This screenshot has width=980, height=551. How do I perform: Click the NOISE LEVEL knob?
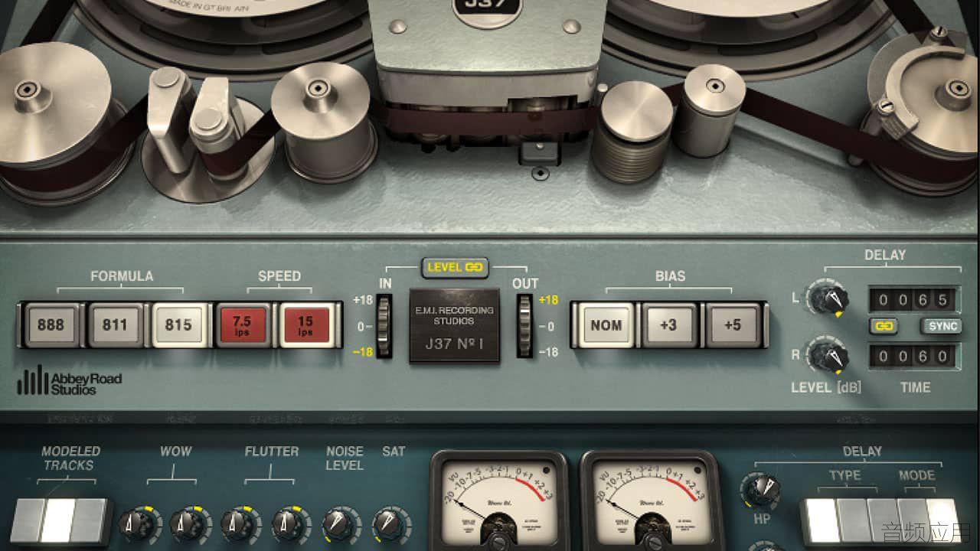(341, 525)
